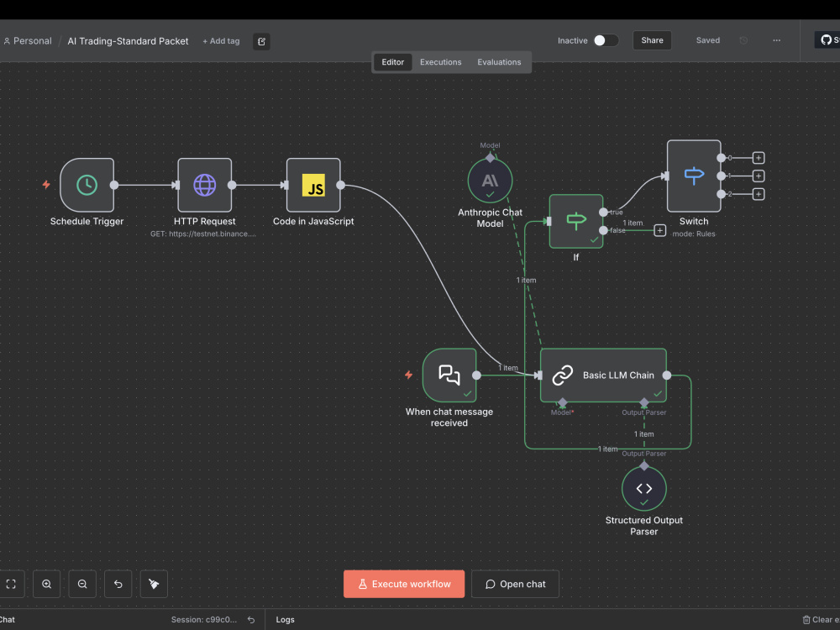Add node to Switch output 0

(758, 158)
